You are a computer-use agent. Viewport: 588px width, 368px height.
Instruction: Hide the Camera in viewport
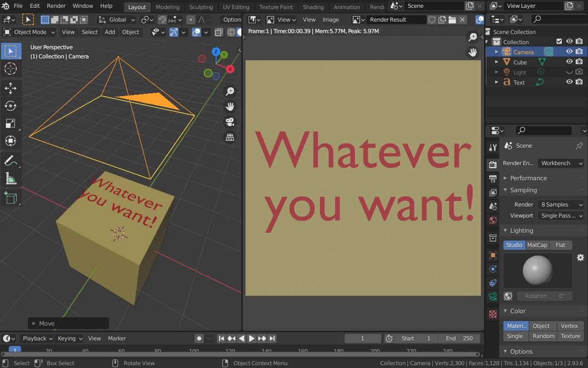point(569,52)
